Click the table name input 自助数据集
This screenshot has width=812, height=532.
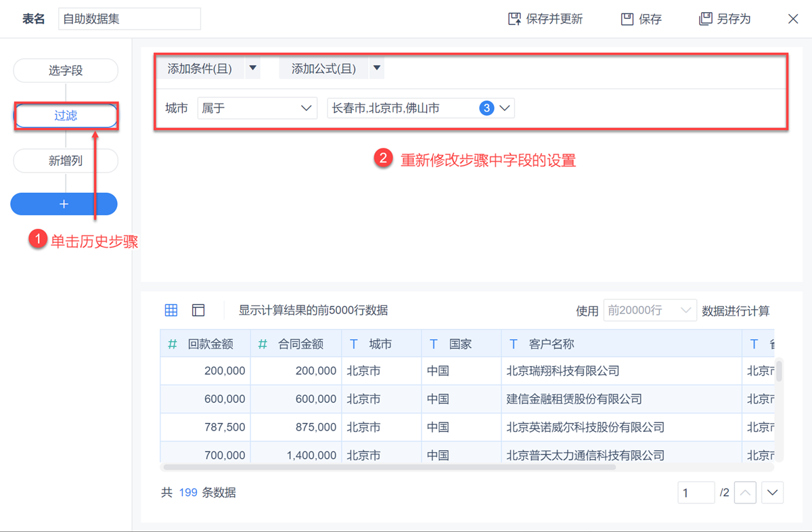[130, 19]
